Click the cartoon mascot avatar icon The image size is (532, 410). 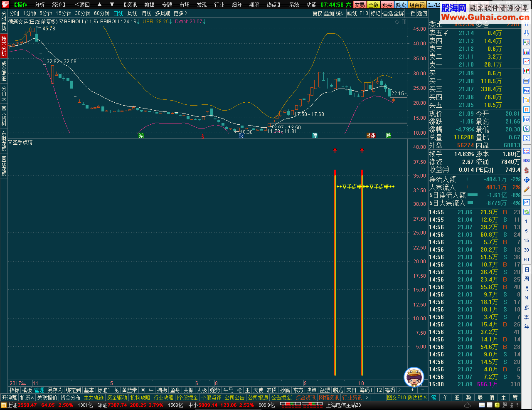pos(414,377)
